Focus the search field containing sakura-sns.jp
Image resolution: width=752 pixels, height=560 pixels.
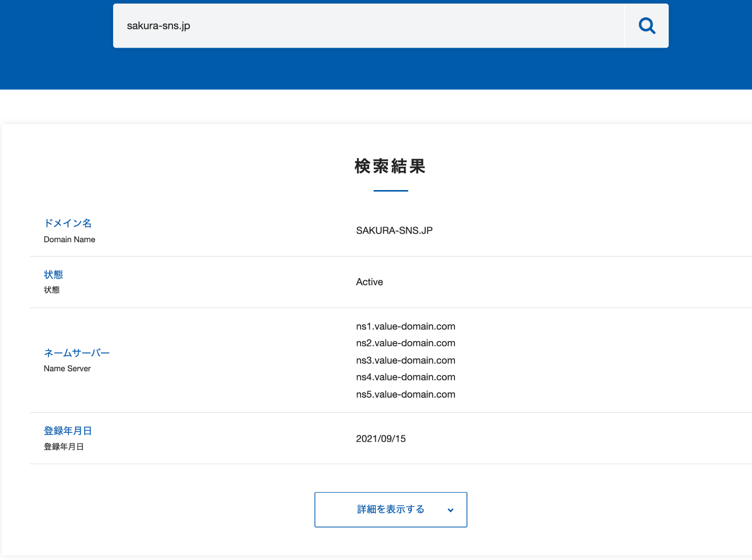(x=368, y=26)
